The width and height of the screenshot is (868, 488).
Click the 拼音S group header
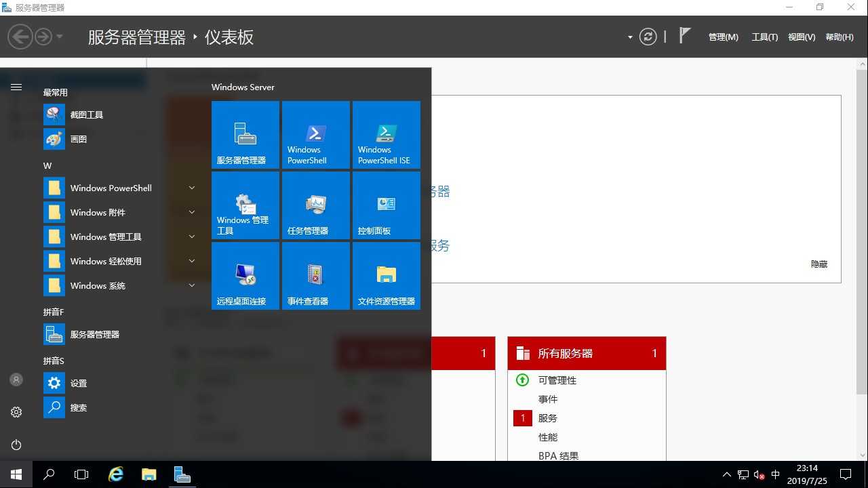(x=54, y=361)
